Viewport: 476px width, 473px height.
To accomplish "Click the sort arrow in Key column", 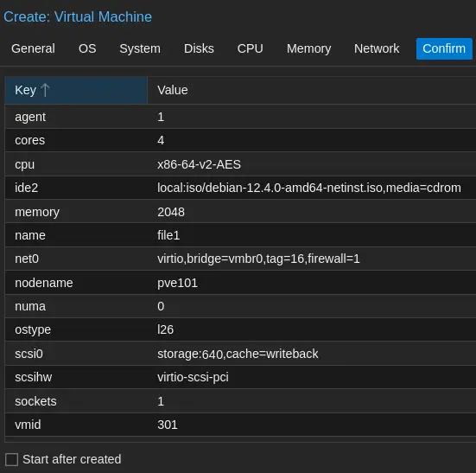I will click(45, 90).
